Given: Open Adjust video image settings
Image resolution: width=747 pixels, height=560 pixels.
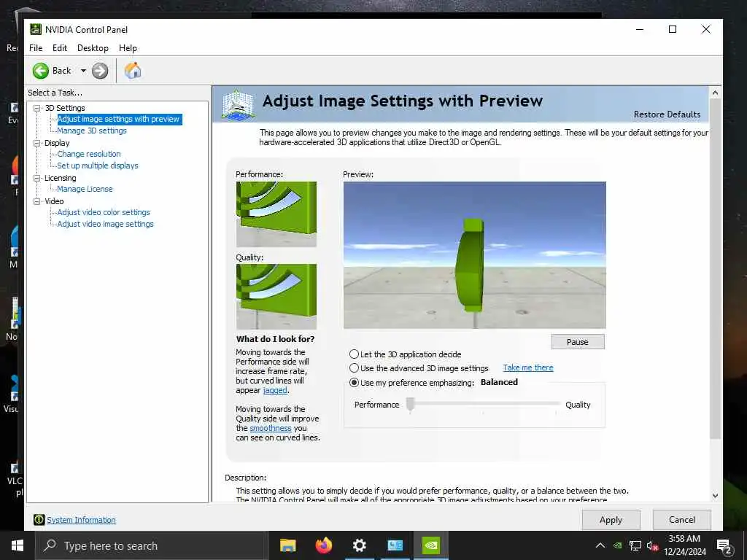Looking at the screenshot, I should 105,224.
